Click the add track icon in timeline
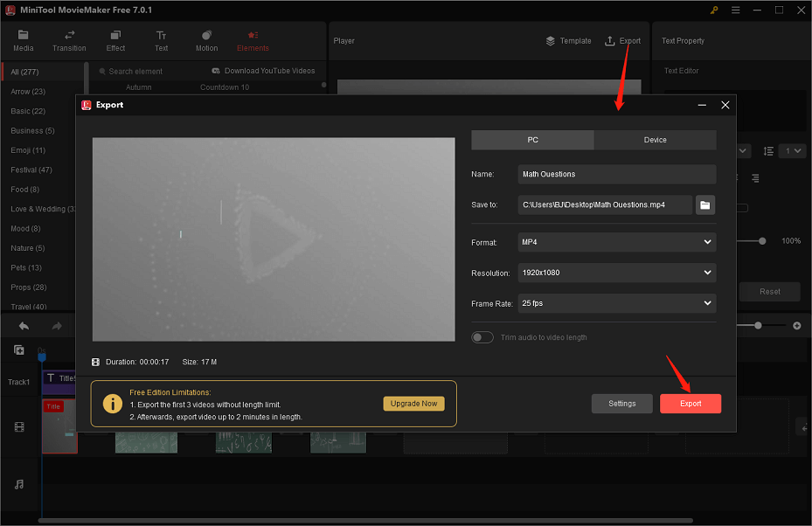The height and width of the screenshot is (526, 812). [x=18, y=350]
